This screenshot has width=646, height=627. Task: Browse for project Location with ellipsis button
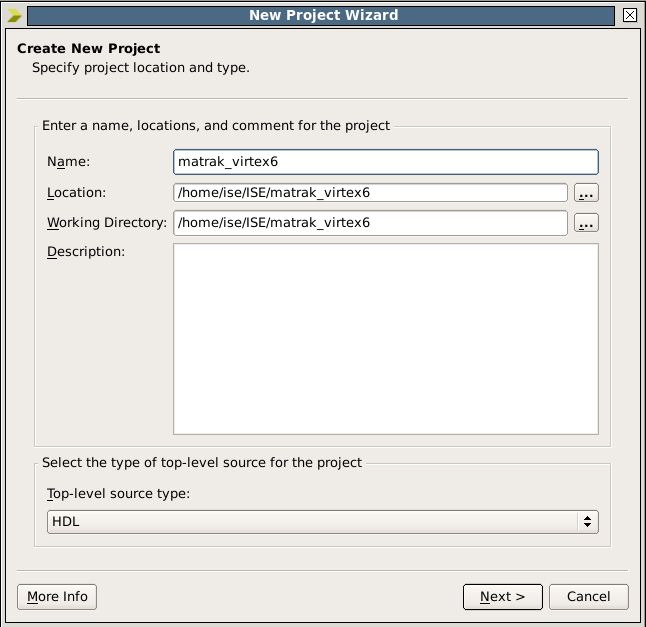tap(586, 193)
